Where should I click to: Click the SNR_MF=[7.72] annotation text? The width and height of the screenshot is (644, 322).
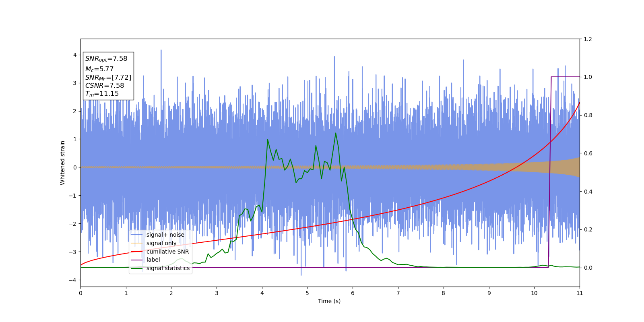(x=108, y=77)
